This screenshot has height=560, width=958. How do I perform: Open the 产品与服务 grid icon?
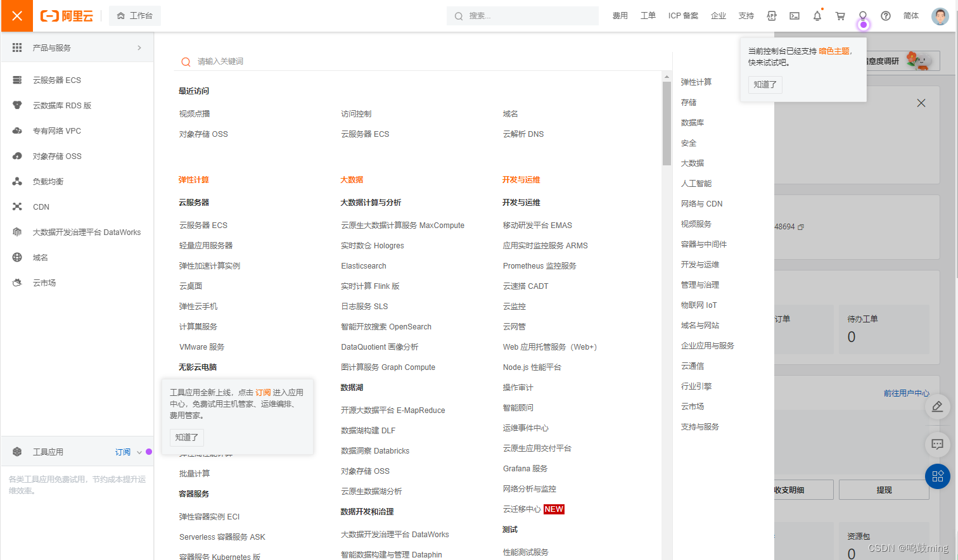click(x=17, y=48)
